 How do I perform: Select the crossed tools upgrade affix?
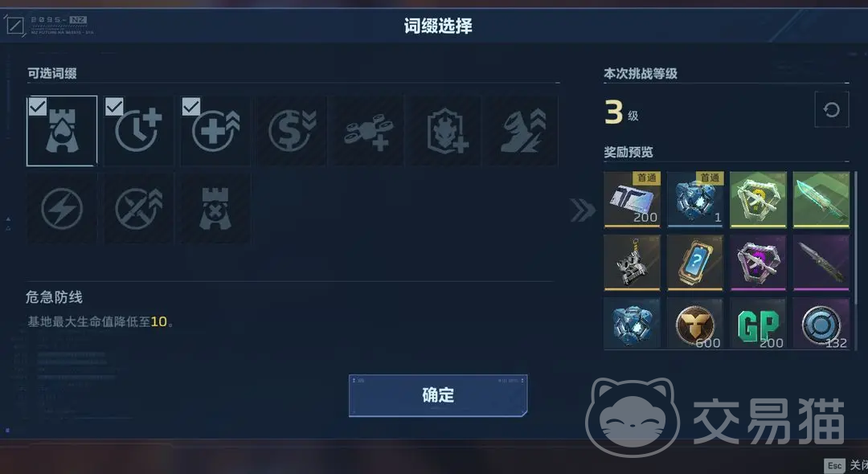(x=138, y=209)
